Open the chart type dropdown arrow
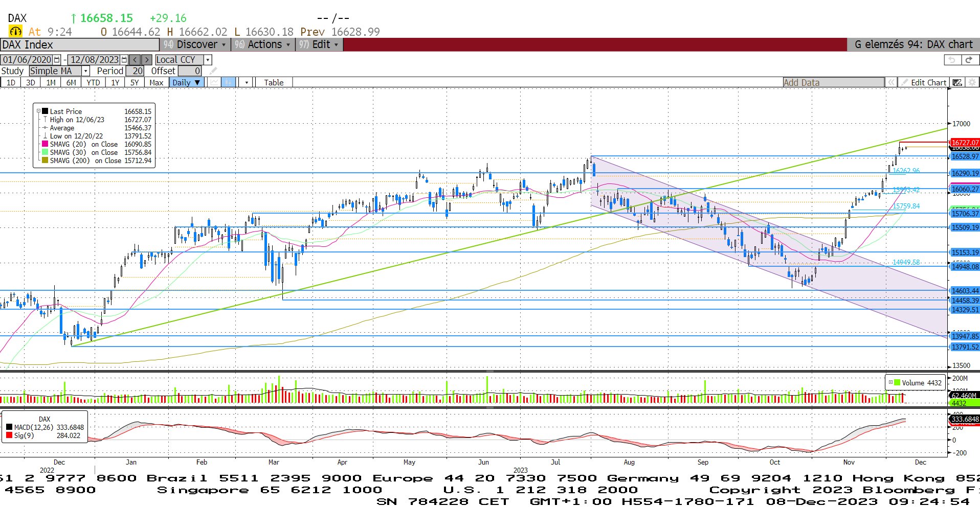The height and width of the screenshot is (530, 980). coord(247,82)
